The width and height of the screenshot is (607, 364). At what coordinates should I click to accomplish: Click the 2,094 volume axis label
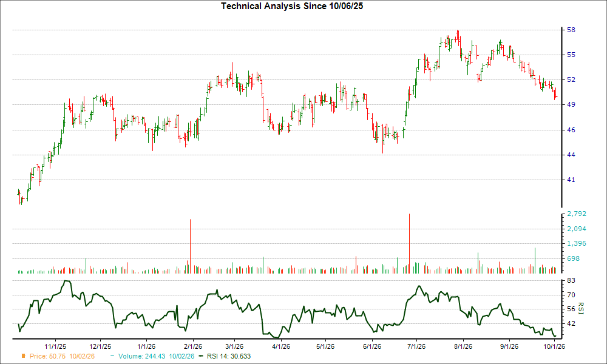pyautogui.click(x=577, y=229)
